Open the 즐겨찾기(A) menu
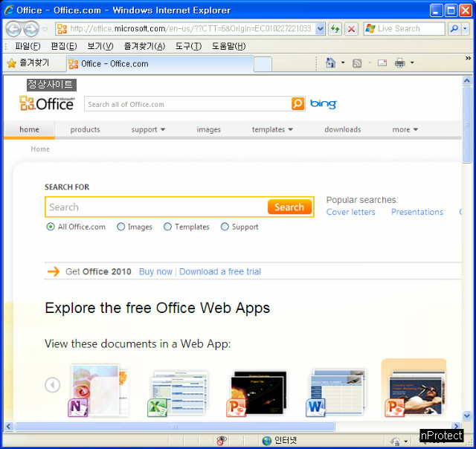Screen dimensions: 476x449 point(144,46)
